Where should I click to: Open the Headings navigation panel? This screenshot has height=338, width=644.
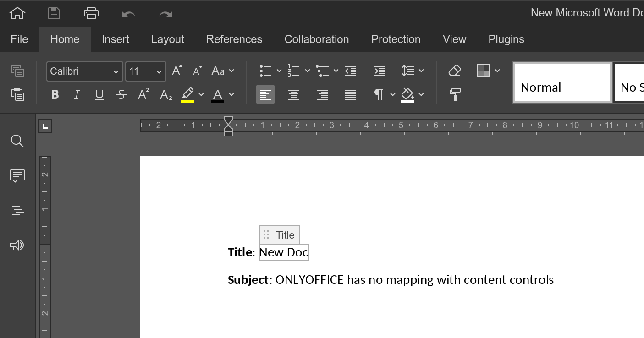[17, 211]
